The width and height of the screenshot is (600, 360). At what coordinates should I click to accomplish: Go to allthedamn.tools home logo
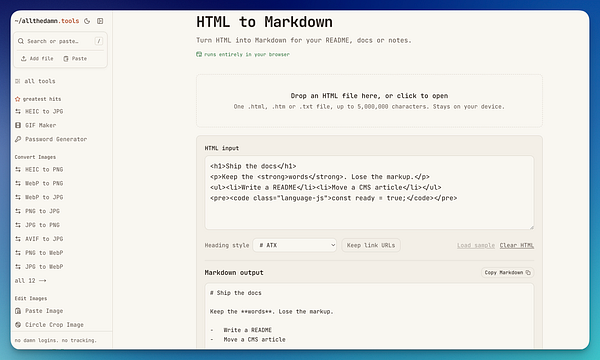tap(47, 21)
